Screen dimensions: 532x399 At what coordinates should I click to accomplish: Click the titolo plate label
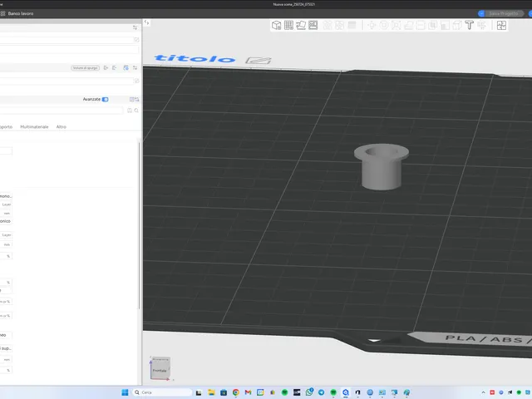tap(195, 58)
